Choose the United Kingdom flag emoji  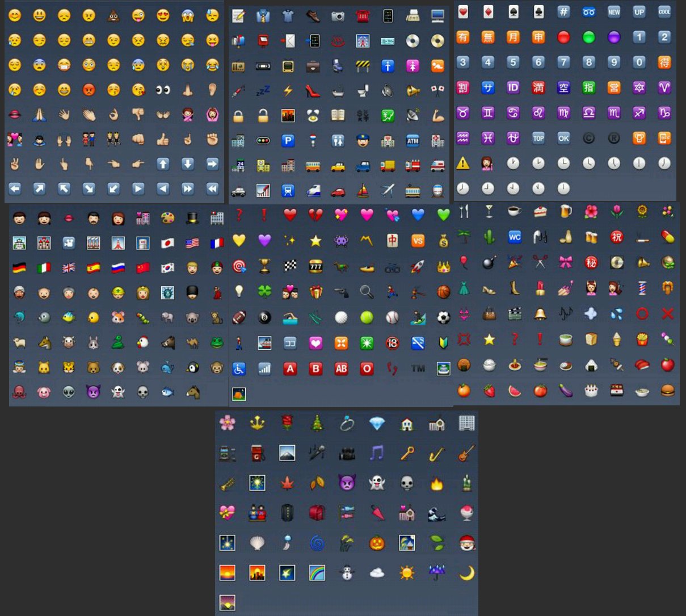pos(69,267)
